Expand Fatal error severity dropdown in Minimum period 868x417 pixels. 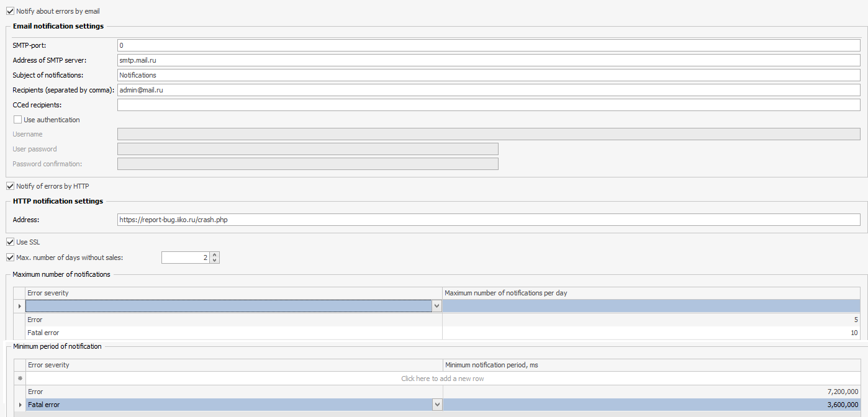tap(437, 405)
